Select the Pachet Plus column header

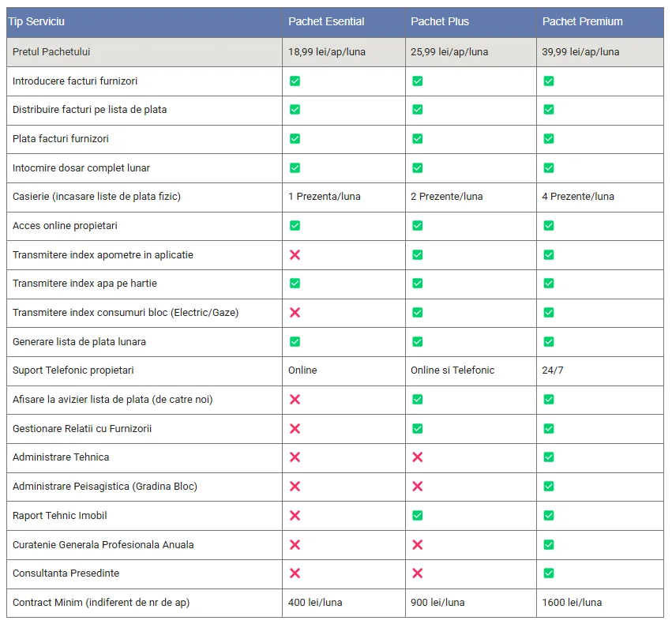coord(440,21)
